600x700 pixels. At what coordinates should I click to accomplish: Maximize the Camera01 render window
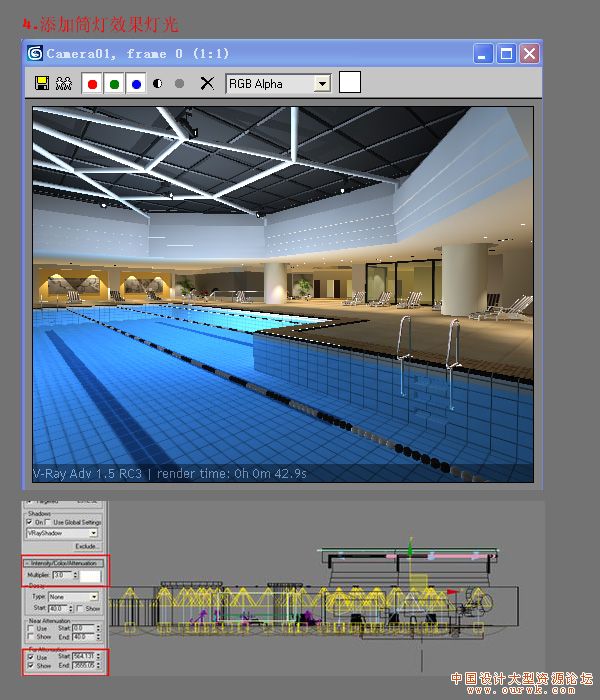[507, 54]
